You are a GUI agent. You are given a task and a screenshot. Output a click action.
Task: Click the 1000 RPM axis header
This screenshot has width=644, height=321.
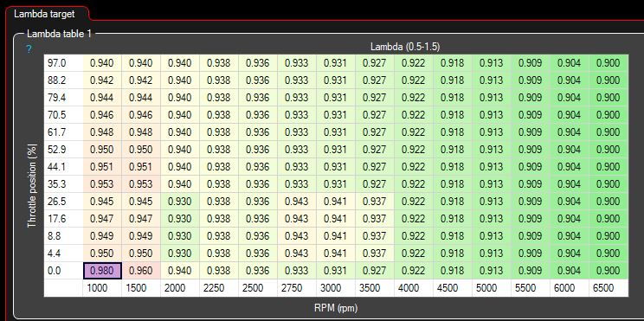pyautogui.click(x=102, y=288)
